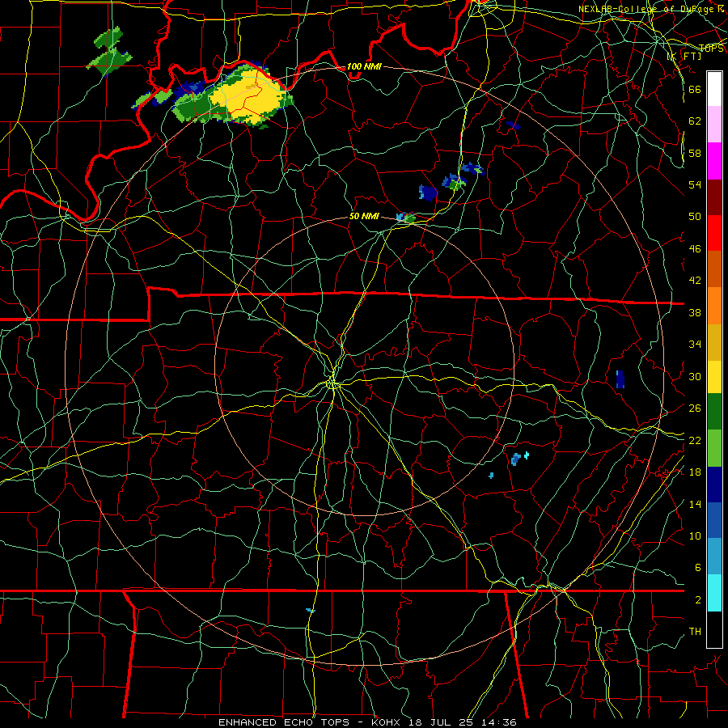Click the white swatch on the tops scale
Image resolution: width=728 pixels, height=728 pixels.
point(714,89)
